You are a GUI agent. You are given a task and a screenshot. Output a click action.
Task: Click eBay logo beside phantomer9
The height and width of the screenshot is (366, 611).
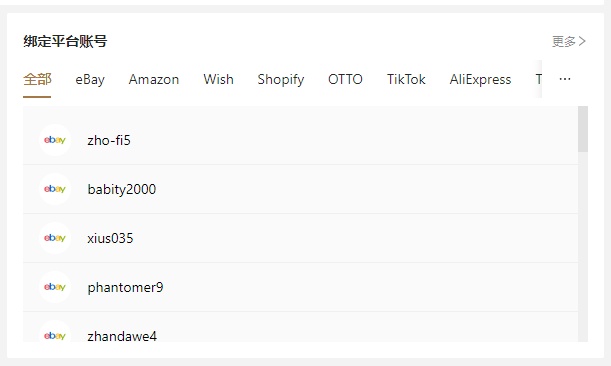tap(55, 287)
